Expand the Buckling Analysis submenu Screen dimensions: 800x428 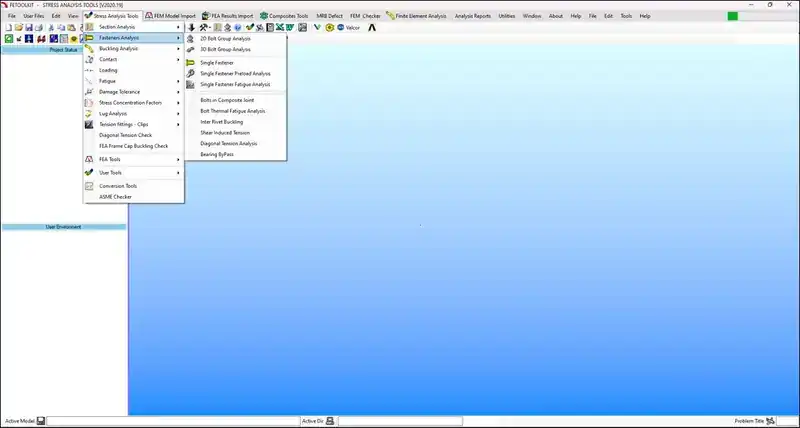point(134,48)
